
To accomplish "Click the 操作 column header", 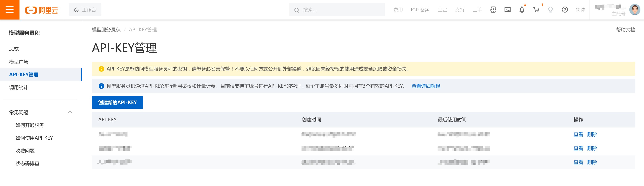I will coord(578,120).
